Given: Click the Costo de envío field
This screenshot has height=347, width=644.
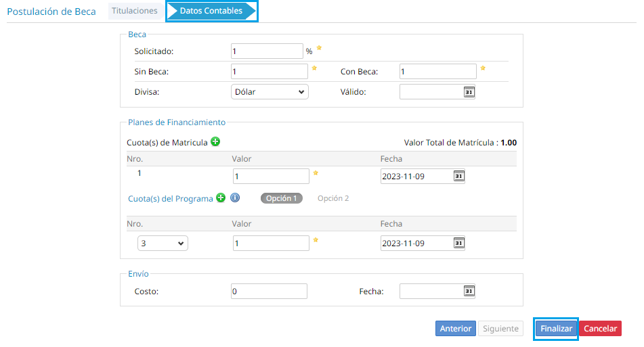Looking at the screenshot, I should 270,291.
